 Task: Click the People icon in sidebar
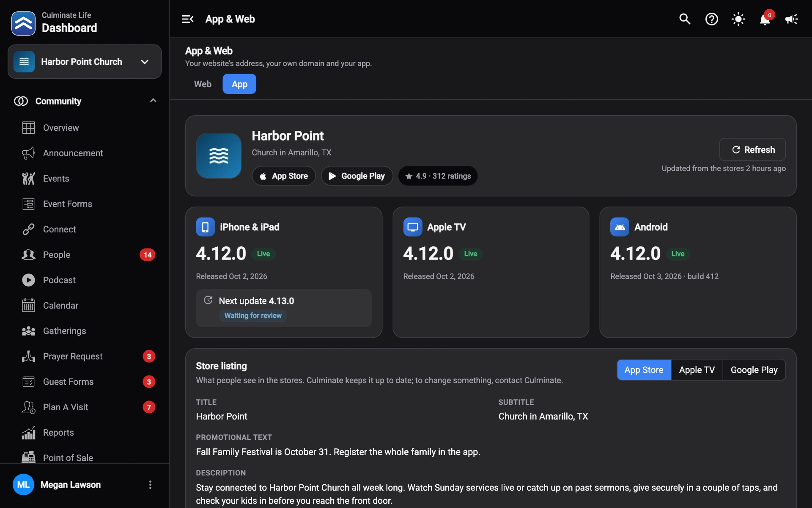click(28, 255)
